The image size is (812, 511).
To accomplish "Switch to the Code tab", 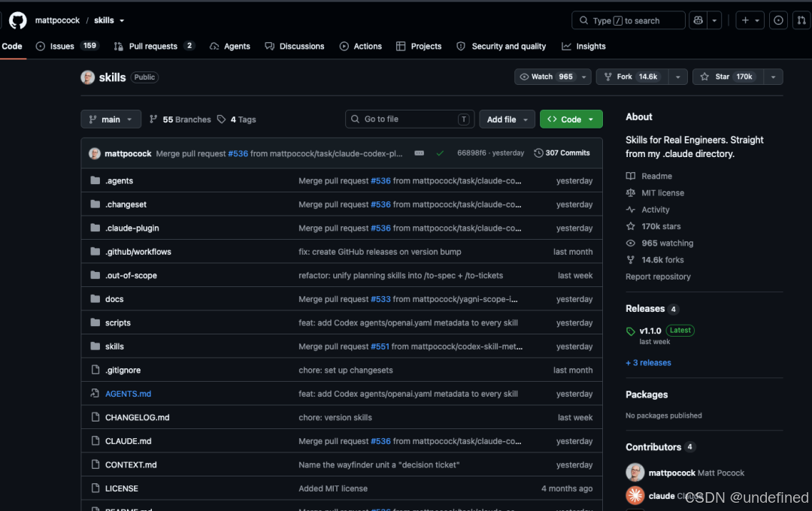I will pos(11,46).
